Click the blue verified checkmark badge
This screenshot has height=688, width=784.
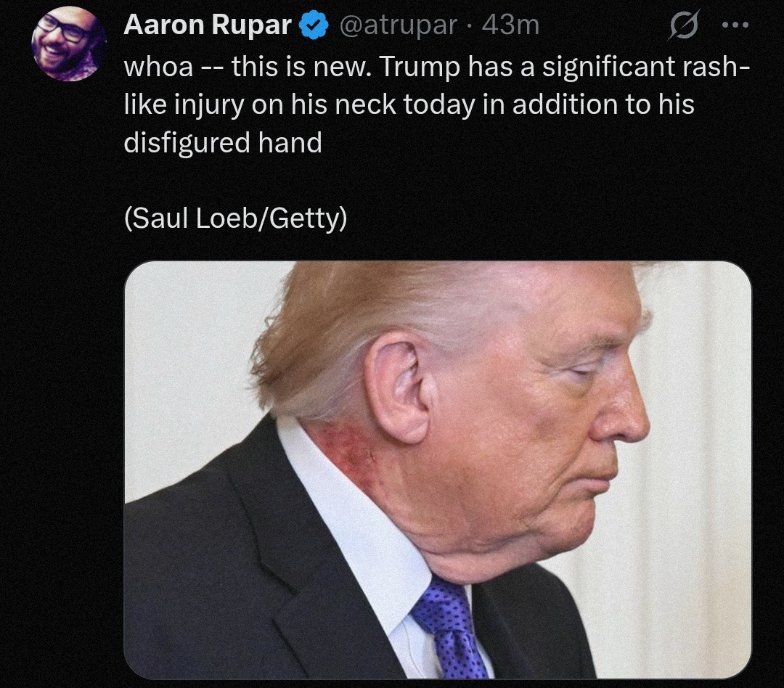click(312, 25)
